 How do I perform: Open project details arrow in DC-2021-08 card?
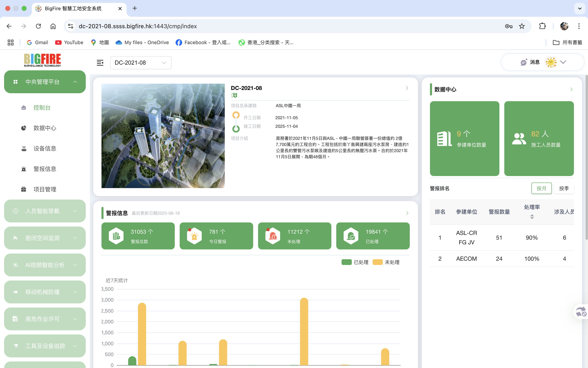tap(407, 88)
